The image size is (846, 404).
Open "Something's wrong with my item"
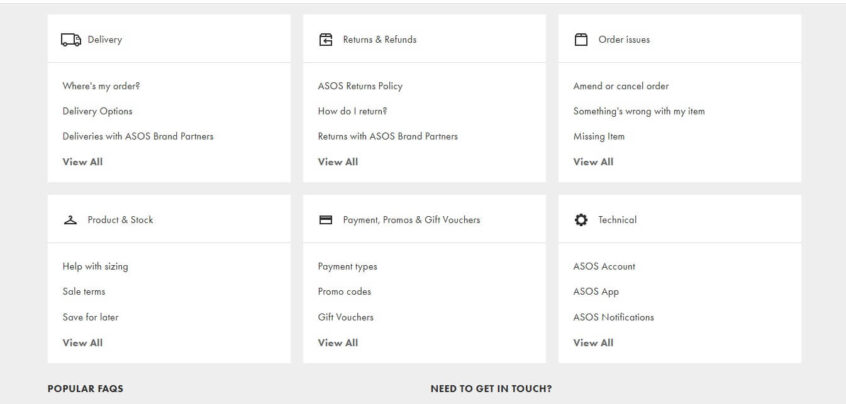(639, 111)
